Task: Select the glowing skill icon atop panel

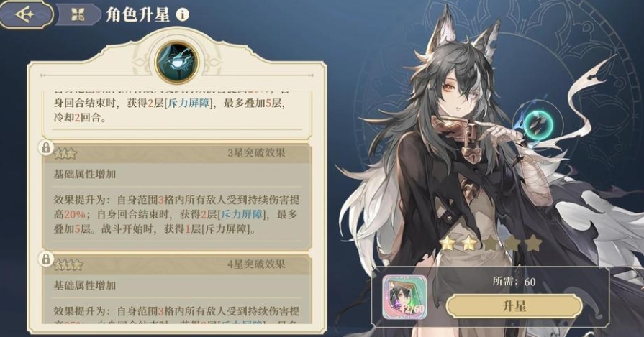Action: click(176, 63)
